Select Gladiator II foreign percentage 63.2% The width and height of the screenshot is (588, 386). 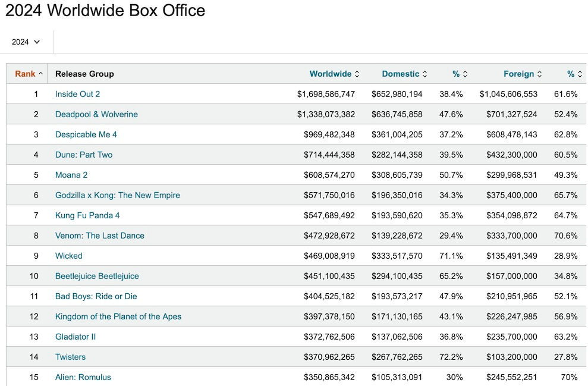click(565, 337)
